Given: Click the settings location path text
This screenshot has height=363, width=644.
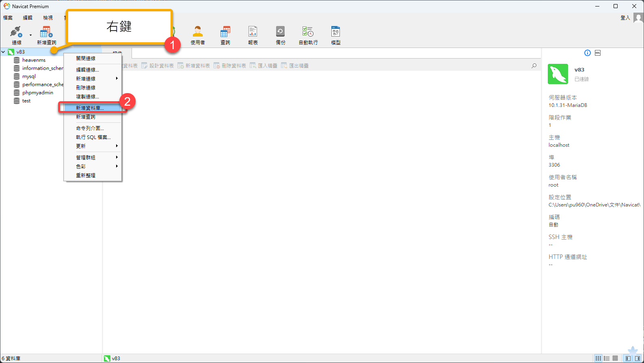Looking at the screenshot, I should coord(594,205).
